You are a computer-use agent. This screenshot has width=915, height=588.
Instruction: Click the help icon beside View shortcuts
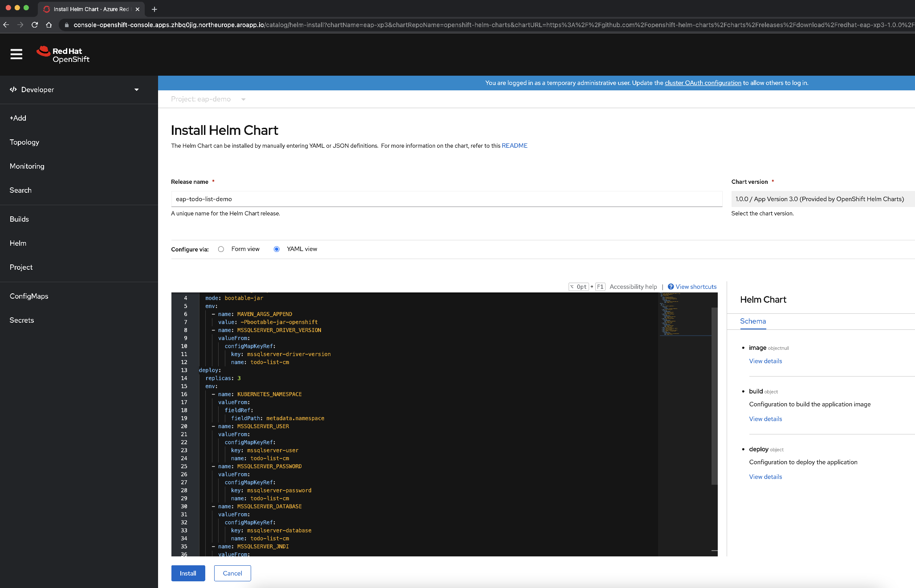tap(671, 287)
